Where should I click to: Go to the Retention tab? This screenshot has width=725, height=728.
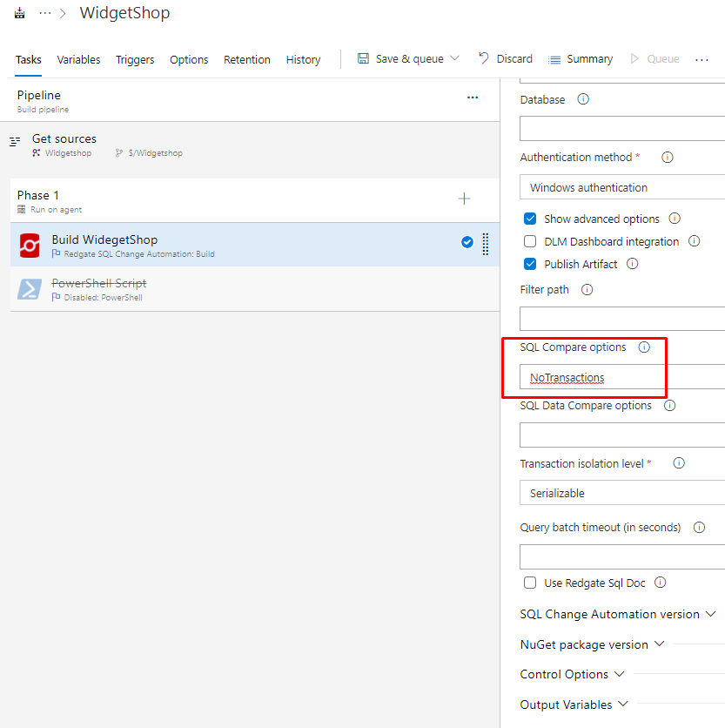coord(247,60)
